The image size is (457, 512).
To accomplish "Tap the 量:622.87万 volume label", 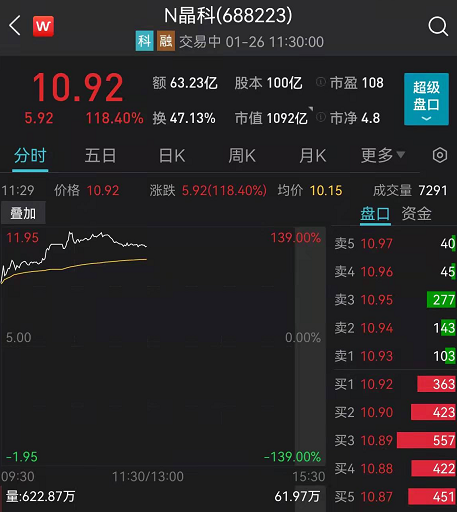I will click(x=41, y=497).
